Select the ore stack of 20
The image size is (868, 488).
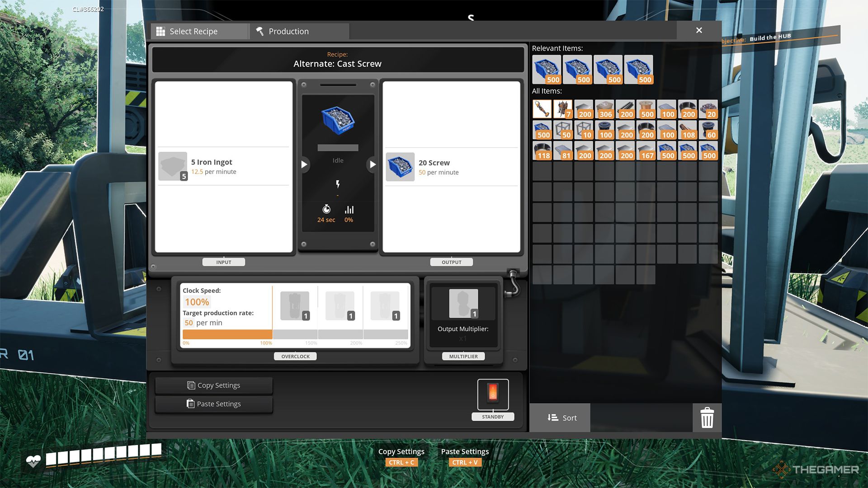tap(708, 109)
